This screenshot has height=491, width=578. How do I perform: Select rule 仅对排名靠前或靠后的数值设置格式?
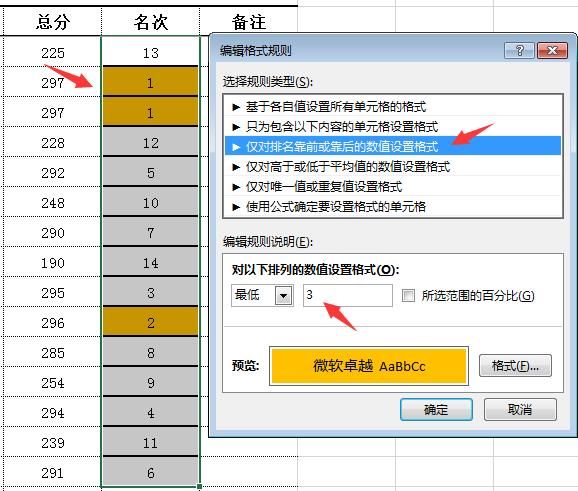coord(393,146)
